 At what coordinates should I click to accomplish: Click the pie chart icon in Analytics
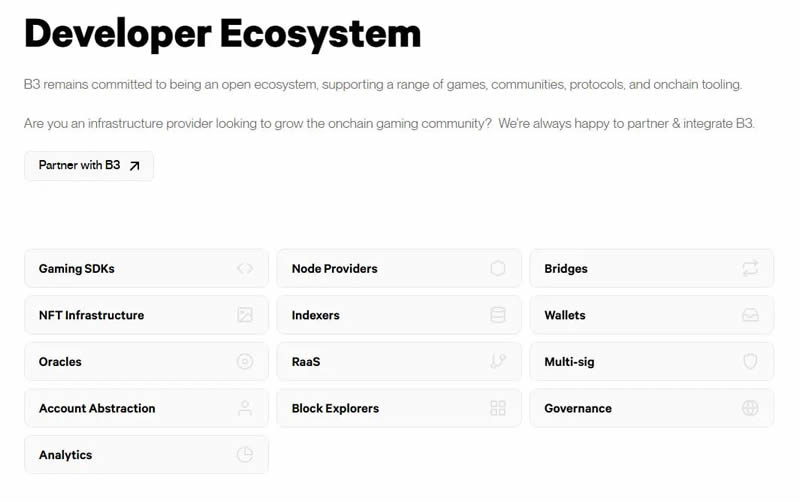click(245, 455)
